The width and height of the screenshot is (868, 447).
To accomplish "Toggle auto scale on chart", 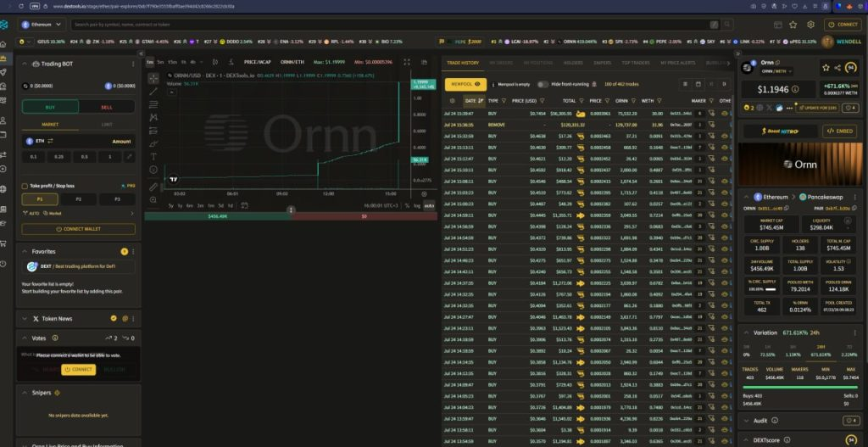I will point(429,205).
